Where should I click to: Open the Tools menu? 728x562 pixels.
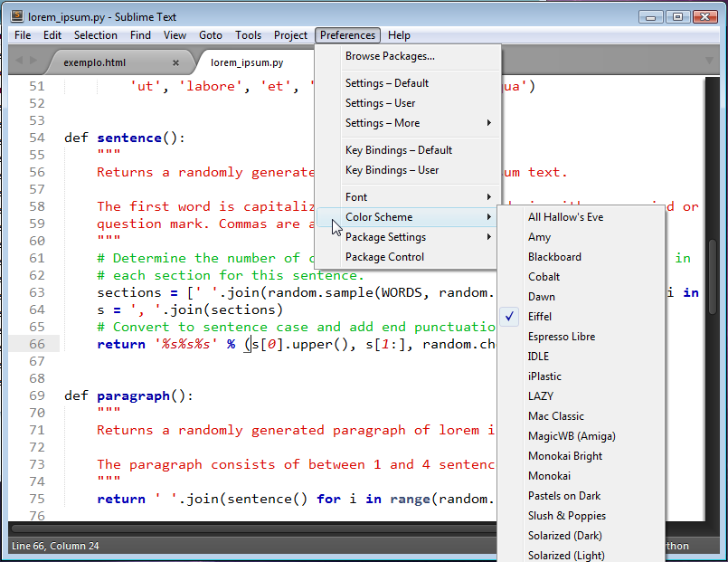(248, 35)
